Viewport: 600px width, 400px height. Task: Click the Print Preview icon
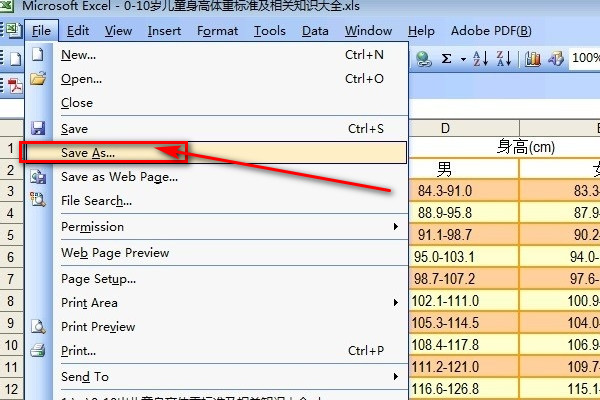38,327
